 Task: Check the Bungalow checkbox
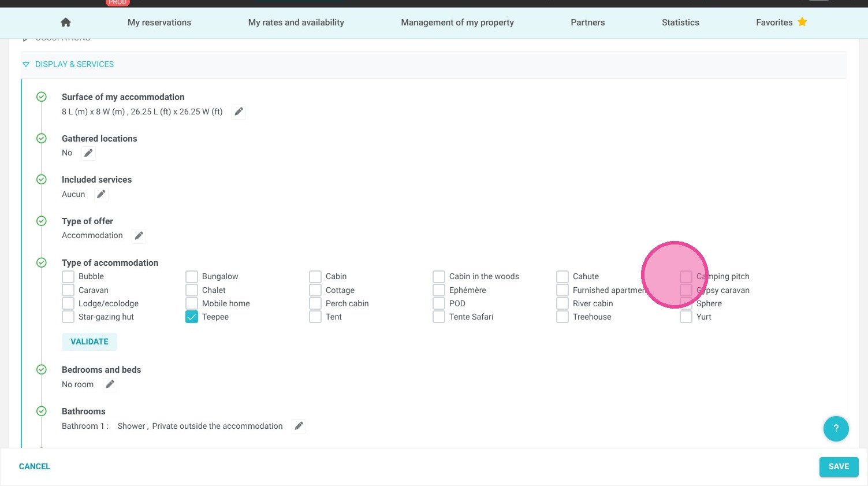click(192, 276)
